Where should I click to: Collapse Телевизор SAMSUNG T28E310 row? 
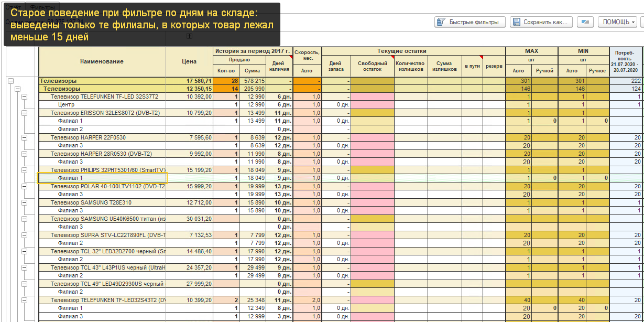(24, 202)
